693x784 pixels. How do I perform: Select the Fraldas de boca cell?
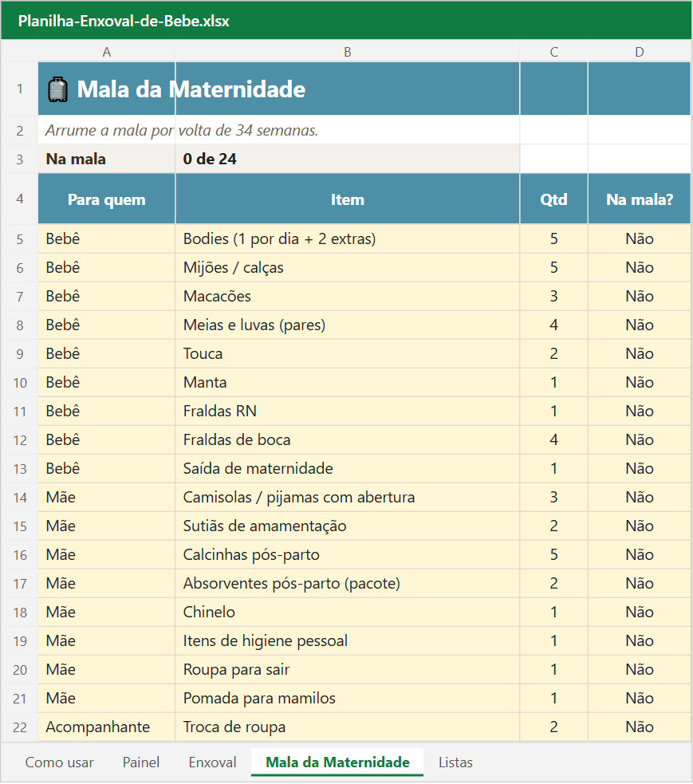pos(348,440)
